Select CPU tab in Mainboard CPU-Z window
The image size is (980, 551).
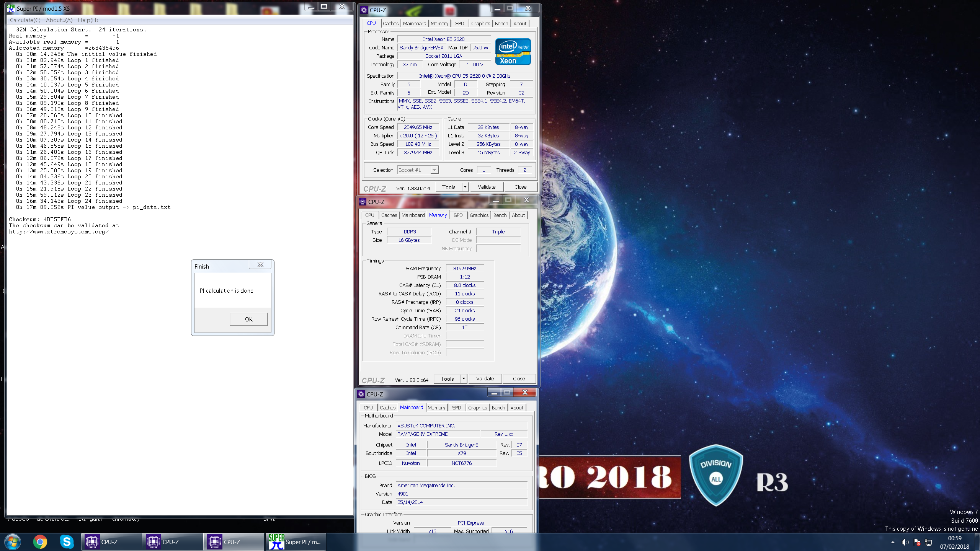(368, 408)
